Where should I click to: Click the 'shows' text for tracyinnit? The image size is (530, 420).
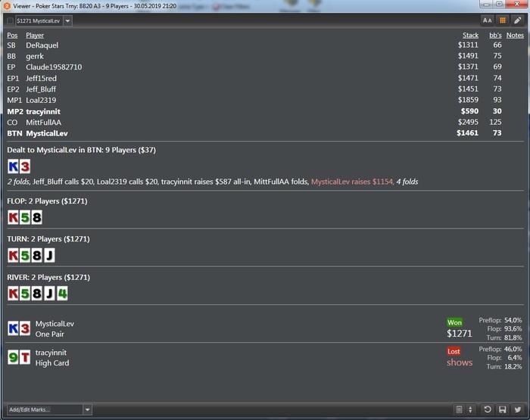tap(460, 362)
